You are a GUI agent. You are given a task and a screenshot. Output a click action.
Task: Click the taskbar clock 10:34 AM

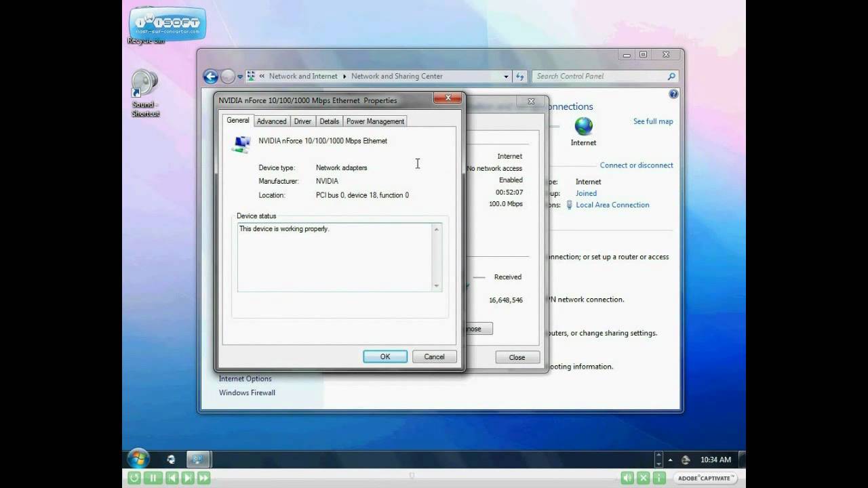(715, 460)
